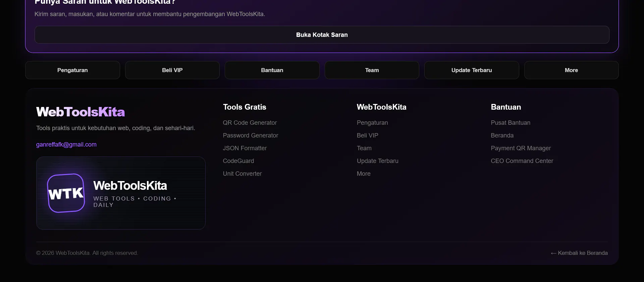
Task: Open the Bantuan shortcut button
Action: (x=272, y=70)
